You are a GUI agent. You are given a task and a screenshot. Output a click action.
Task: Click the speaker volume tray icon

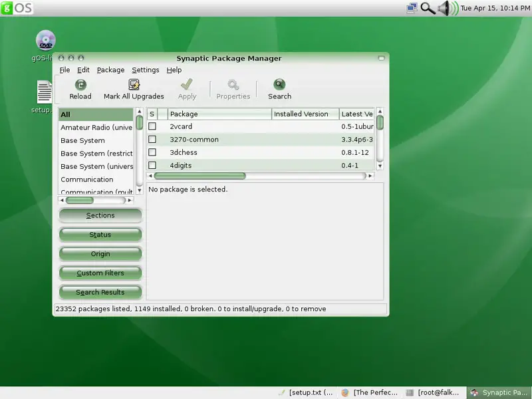[448, 8]
